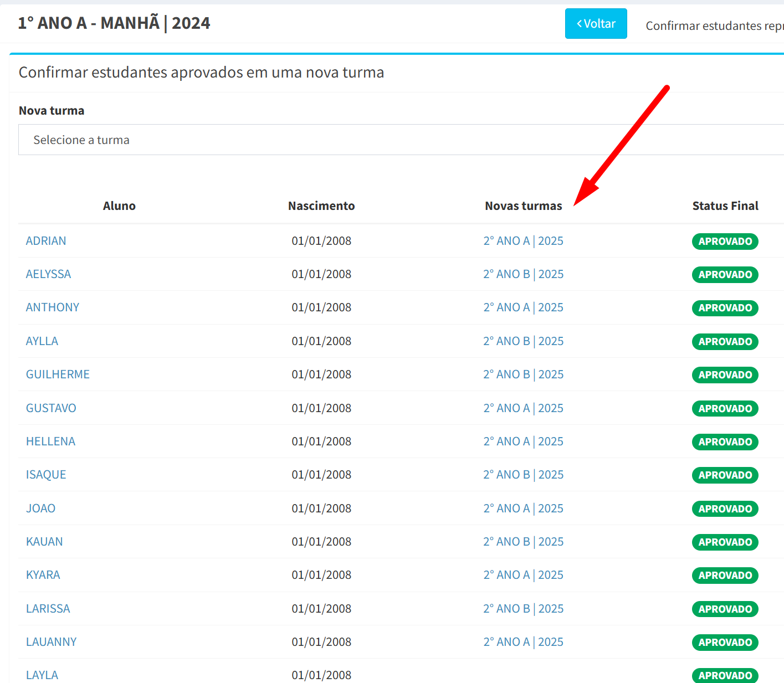Open student ADRIAN's profile link
Image resolution: width=784 pixels, height=683 pixels.
(46, 241)
